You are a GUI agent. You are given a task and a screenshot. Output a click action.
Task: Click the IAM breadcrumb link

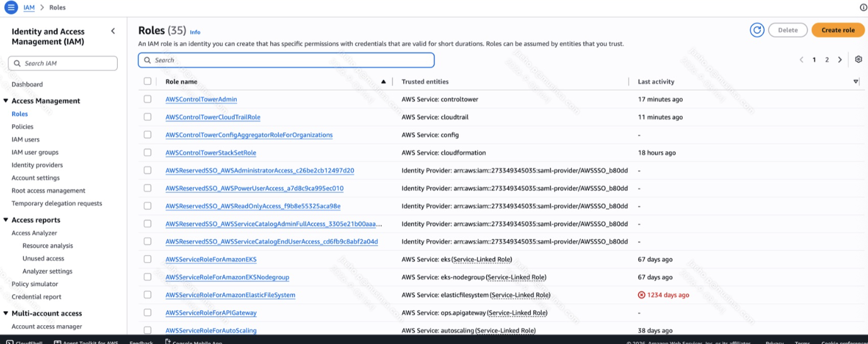coord(29,8)
